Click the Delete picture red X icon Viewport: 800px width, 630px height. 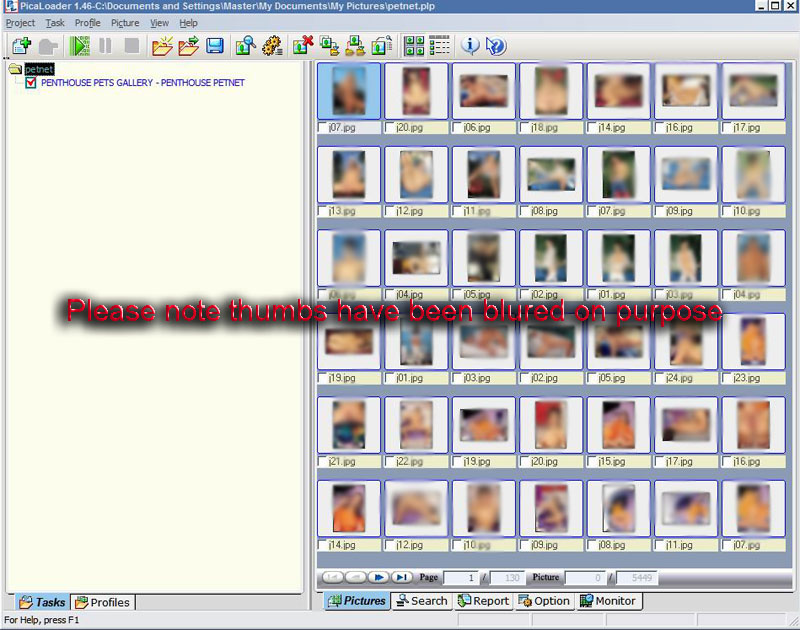[303, 46]
